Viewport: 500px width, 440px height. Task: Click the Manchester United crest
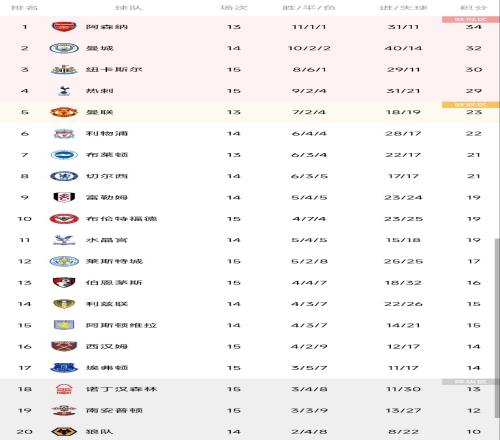[64, 112]
